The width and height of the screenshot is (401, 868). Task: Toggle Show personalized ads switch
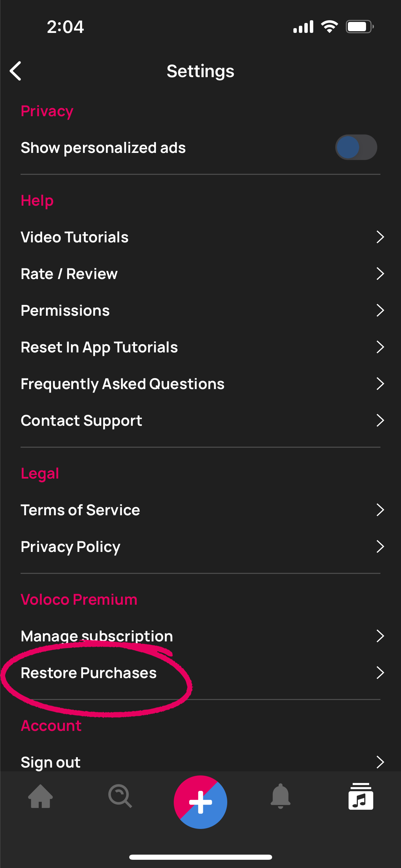356,147
